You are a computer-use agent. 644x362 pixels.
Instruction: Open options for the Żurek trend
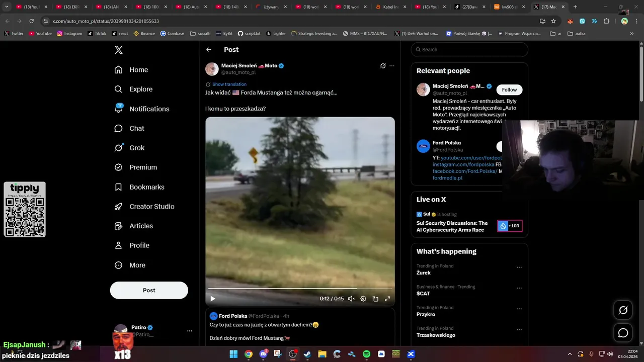coord(519,267)
